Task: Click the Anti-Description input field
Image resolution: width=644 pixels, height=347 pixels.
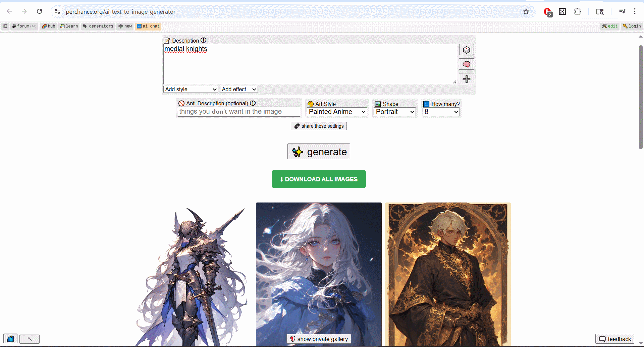Action: tap(238, 112)
